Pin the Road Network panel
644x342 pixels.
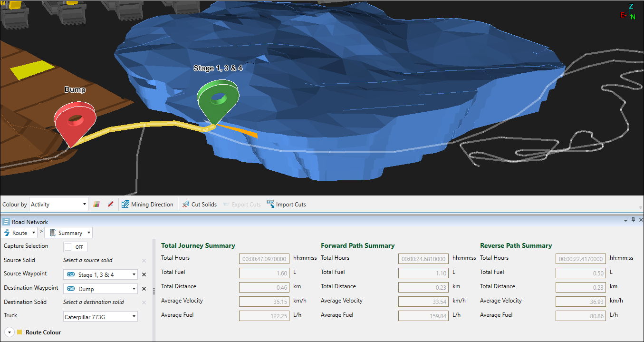click(x=633, y=220)
